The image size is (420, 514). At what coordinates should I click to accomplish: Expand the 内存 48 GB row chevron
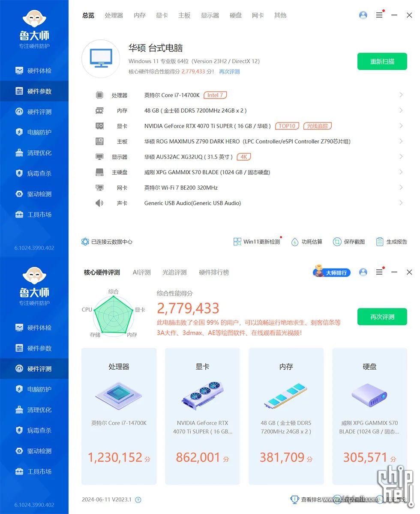(401, 111)
